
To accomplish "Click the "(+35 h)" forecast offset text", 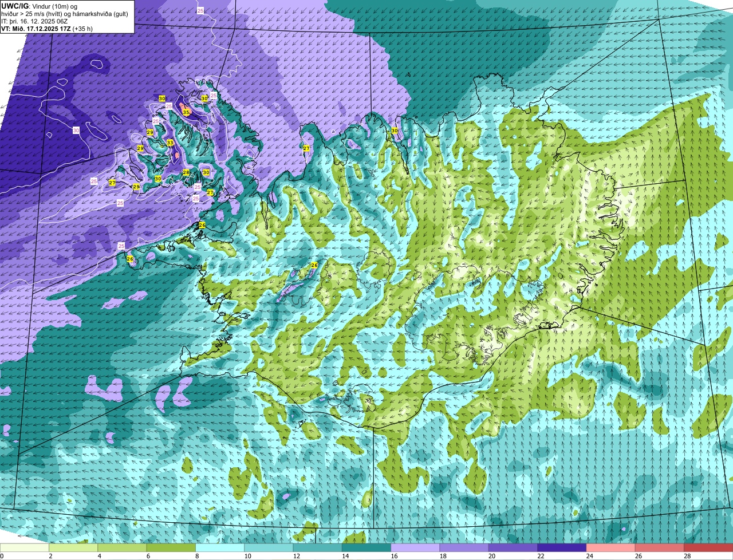I will click(83, 29).
